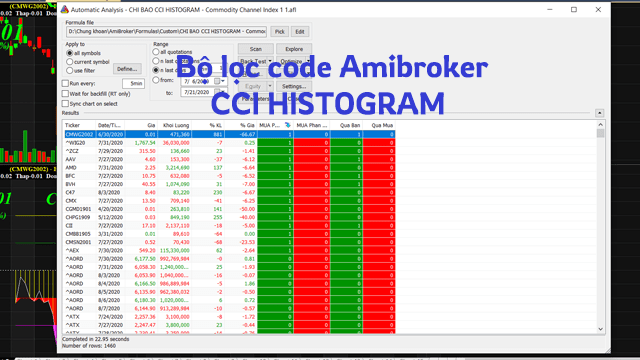The height and width of the screenshot is (360, 640).
Task: Click the Scan button
Action: coord(256,49)
